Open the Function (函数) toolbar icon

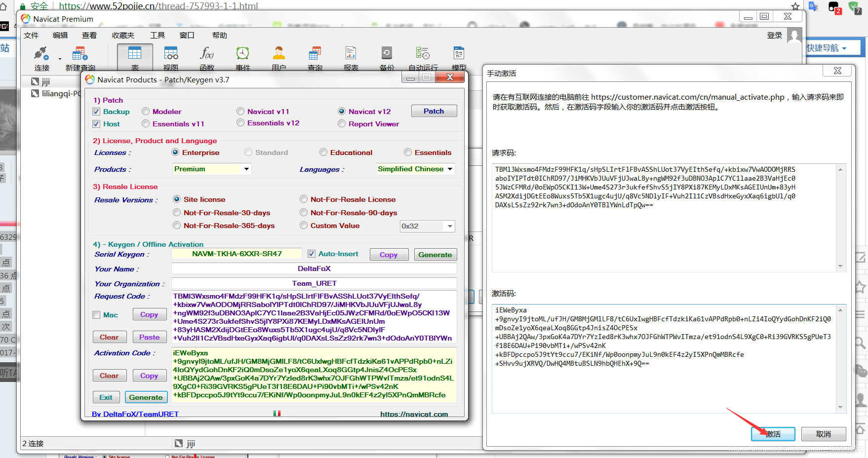tap(207, 58)
